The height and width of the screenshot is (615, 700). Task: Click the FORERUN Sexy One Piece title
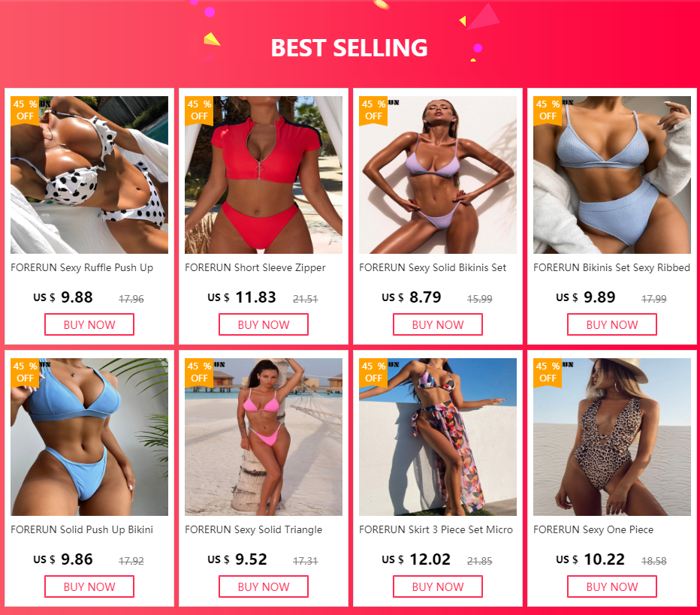coord(593,529)
